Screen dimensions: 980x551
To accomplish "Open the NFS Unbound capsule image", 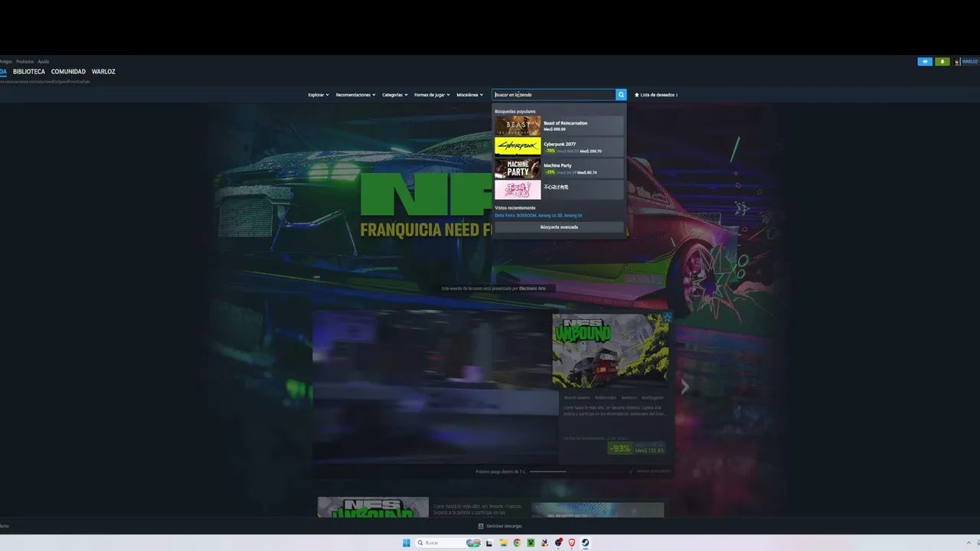I will 610,350.
